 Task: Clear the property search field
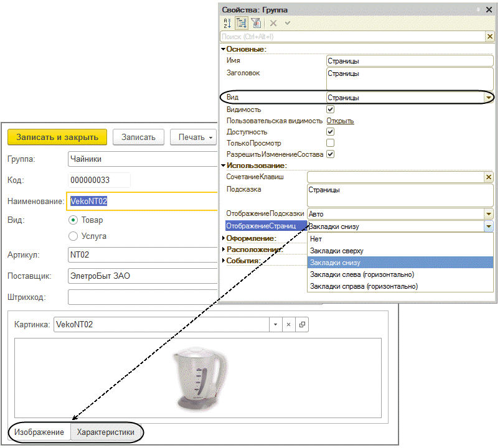(x=490, y=37)
